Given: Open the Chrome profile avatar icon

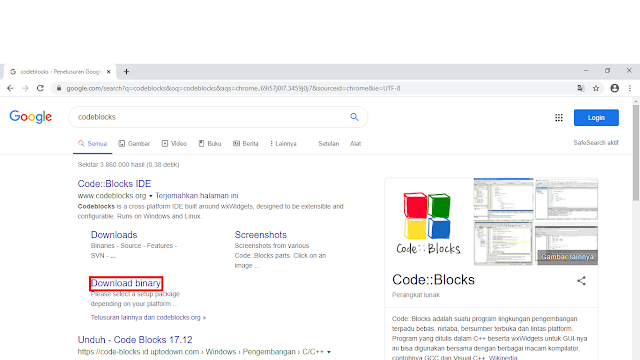Looking at the screenshot, I should 614,88.
